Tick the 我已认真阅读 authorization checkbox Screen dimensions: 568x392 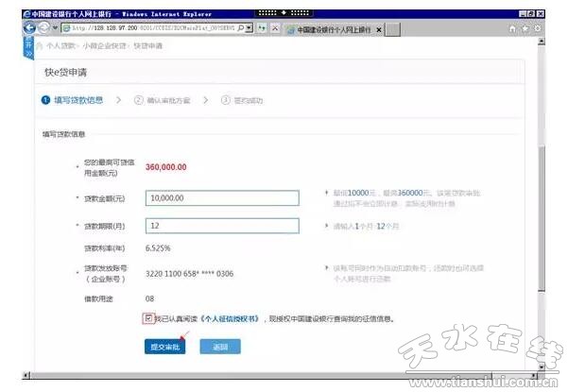click(x=147, y=319)
